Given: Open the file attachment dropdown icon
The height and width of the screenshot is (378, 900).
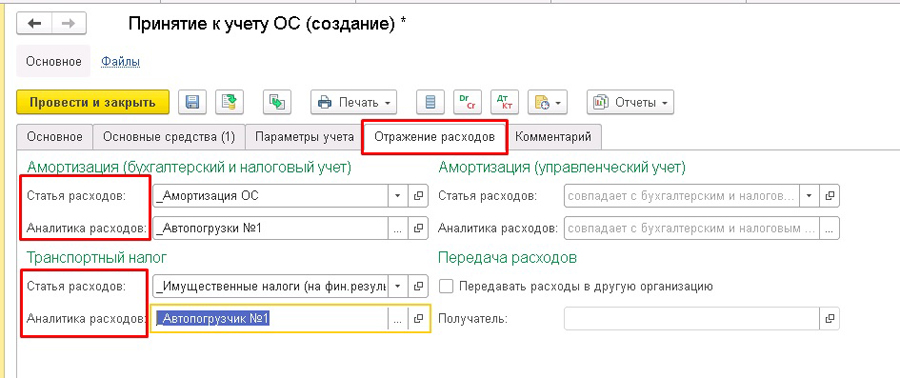Looking at the screenshot, I should point(548,102).
